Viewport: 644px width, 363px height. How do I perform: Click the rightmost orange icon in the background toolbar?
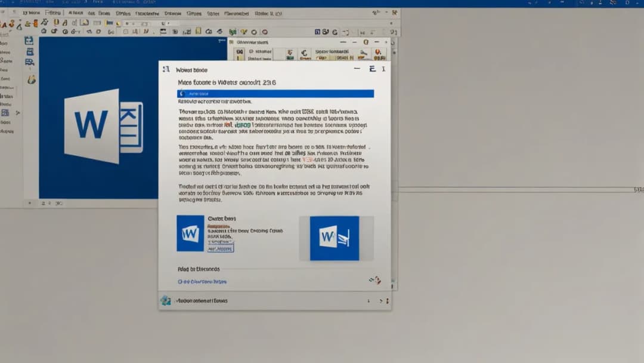pyautogui.click(x=377, y=54)
